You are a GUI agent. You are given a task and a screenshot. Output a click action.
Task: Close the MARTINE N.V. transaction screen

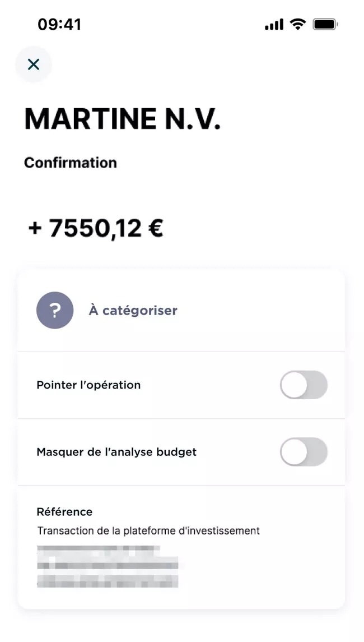34,64
